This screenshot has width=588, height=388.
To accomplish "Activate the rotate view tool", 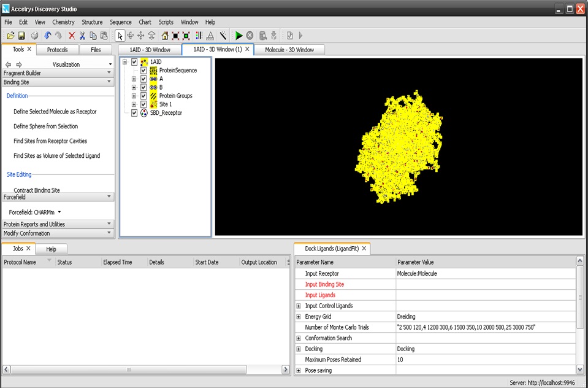I will point(129,36).
